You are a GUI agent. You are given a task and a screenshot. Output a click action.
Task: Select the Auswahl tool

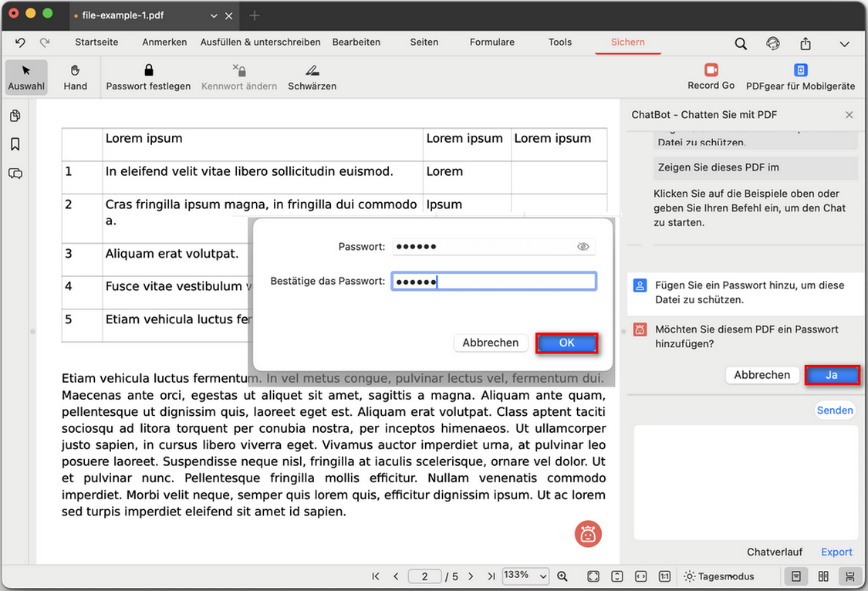(25, 76)
